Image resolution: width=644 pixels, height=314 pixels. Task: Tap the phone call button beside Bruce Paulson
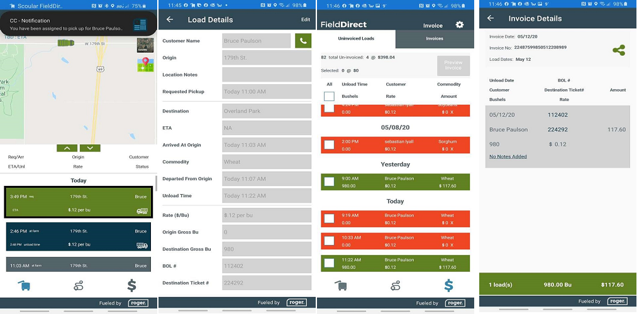[x=303, y=41]
